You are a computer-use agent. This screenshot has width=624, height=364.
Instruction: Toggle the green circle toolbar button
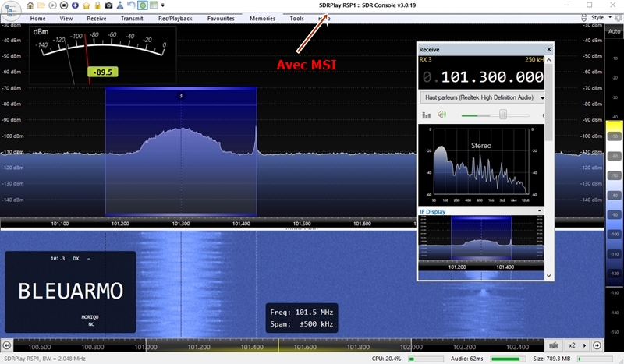[x=143, y=5]
